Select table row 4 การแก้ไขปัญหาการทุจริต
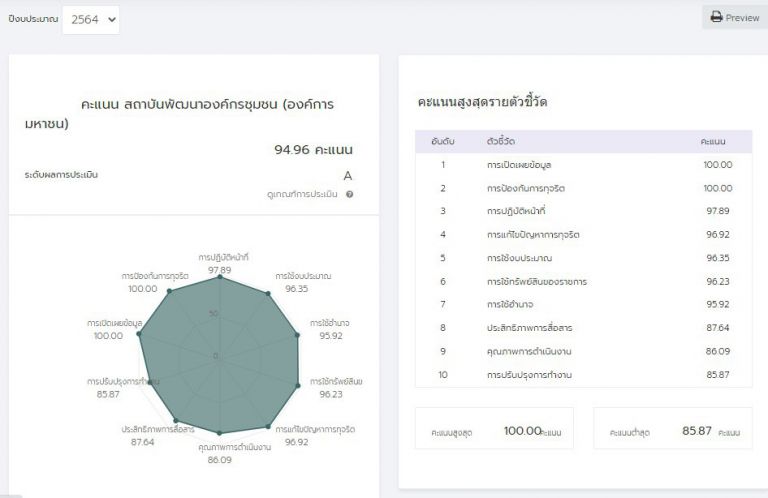Viewport: 768px width, 498px height. pos(583,234)
